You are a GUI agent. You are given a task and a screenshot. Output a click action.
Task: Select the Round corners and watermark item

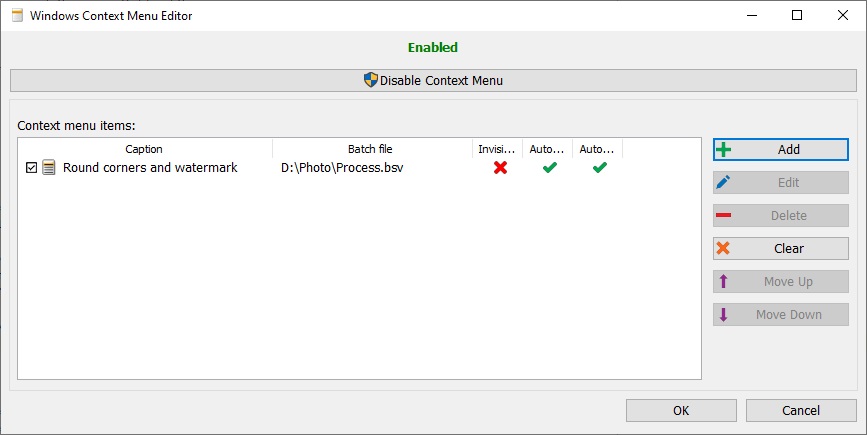[150, 168]
